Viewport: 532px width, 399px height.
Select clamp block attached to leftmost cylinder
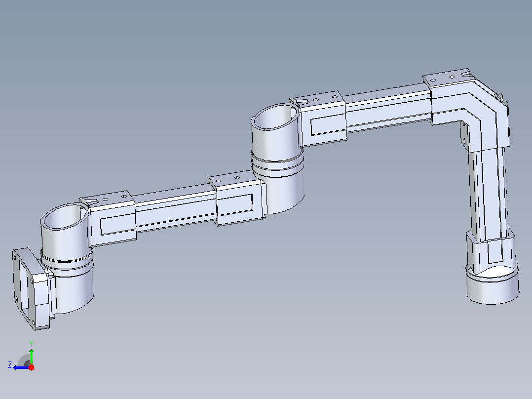click(x=109, y=218)
